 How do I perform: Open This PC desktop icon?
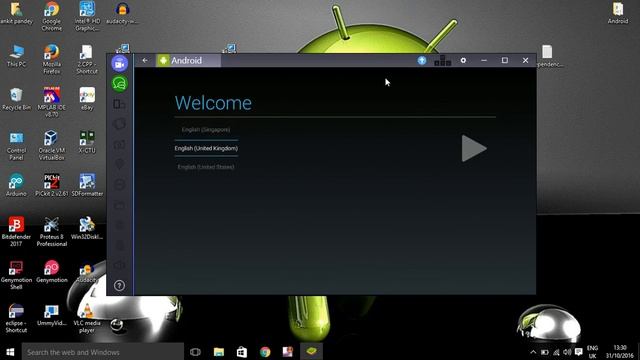tap(16, 56)
